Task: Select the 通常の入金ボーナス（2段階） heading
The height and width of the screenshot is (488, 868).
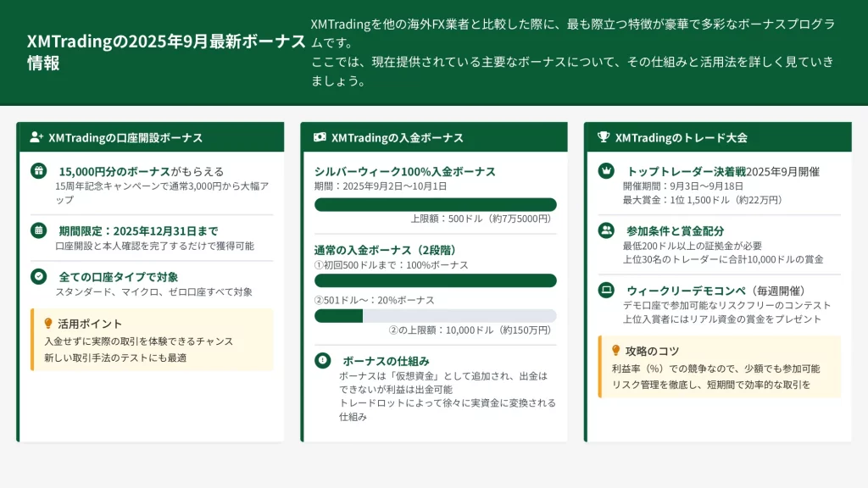Action: click(x=385, y=249)
